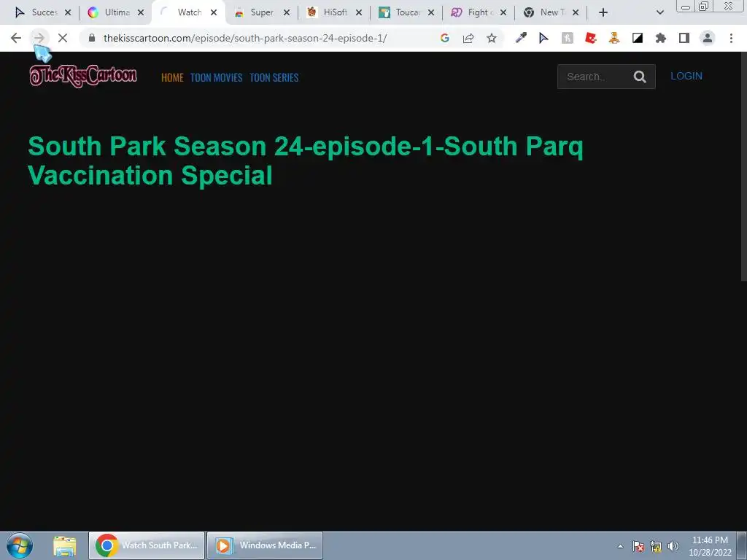
Task: Open the orange character extension icon
Action: point(614,38)
